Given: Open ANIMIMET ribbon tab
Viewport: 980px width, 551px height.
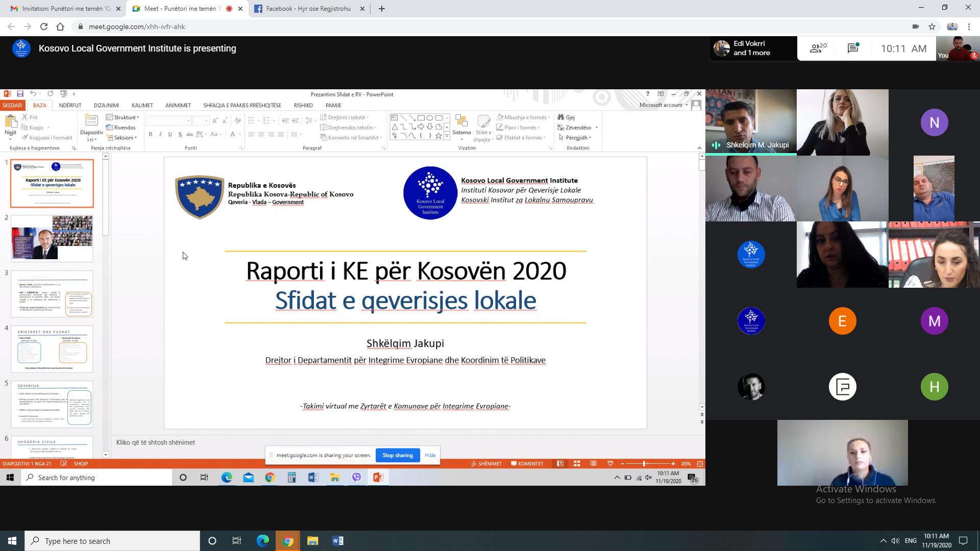Looking at the screenshot, I should (178, 105).
